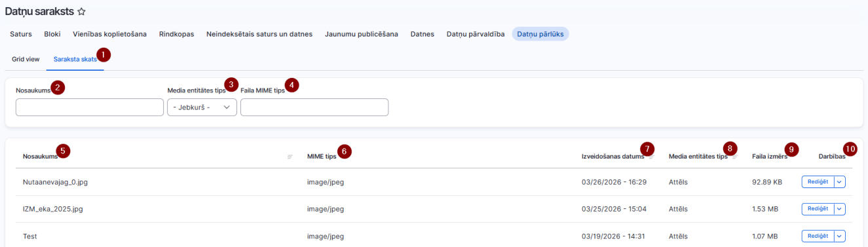Expand actions arrow for Test row
868x247 pixels.
839,236
